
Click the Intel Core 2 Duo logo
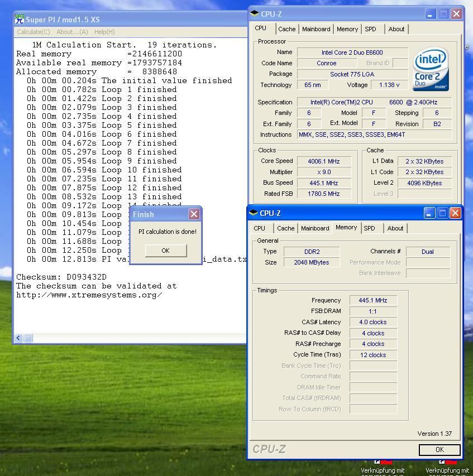pyautogui.click(x=431, y=69)
